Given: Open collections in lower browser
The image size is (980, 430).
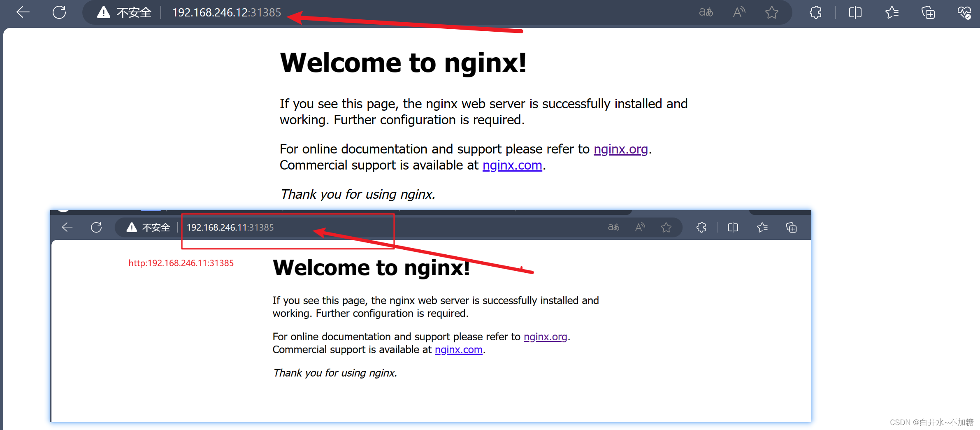Looking at the screenshot, I should [x=791, y=228].
